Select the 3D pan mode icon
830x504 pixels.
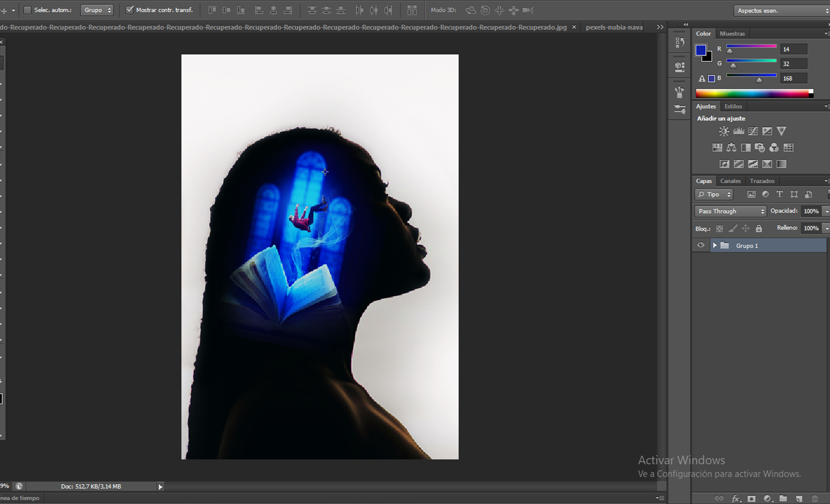point(499,10)
